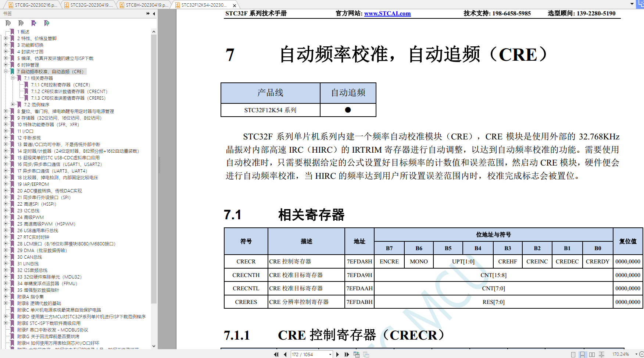Collapse '7.1 相关寄存器' bookmark node
The image size is (644, 358).
click(12, 78)
